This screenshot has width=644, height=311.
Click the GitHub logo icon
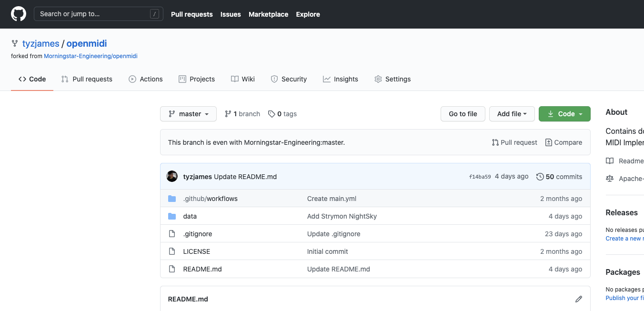tap(19, 14)
